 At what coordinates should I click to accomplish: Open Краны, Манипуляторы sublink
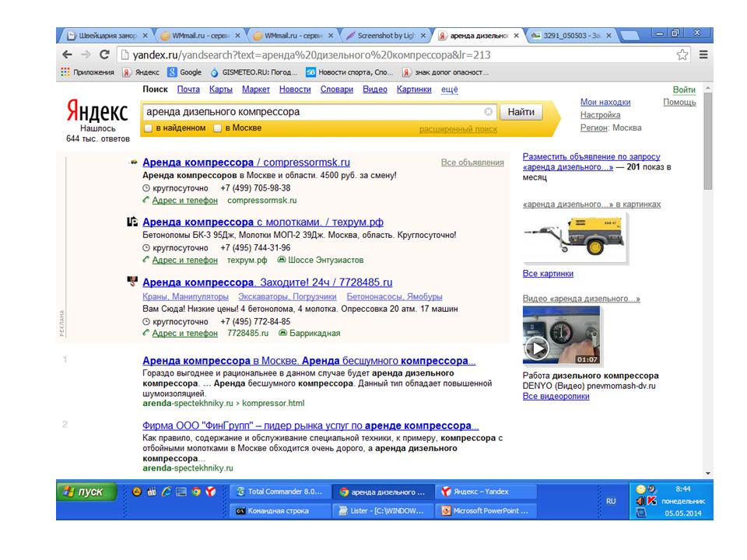click(x=185, y=296)
